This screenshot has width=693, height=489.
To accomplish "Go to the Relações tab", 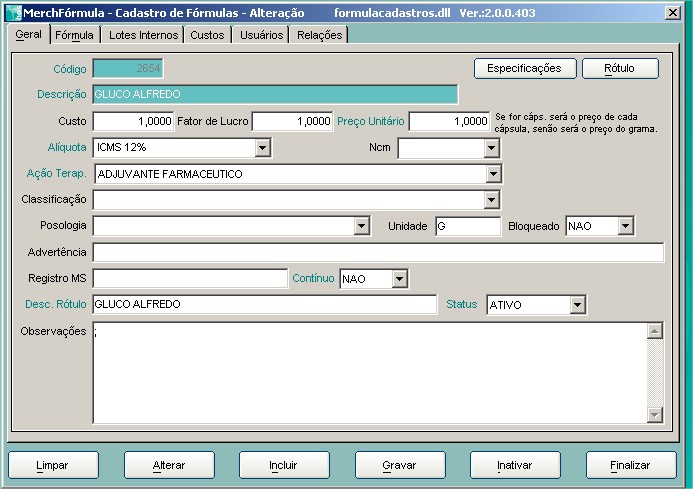I will (319, 35).
